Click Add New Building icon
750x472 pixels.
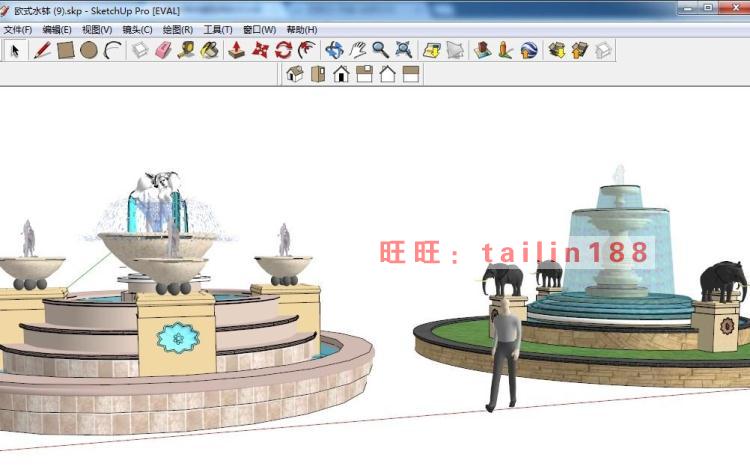click(482, 50)
